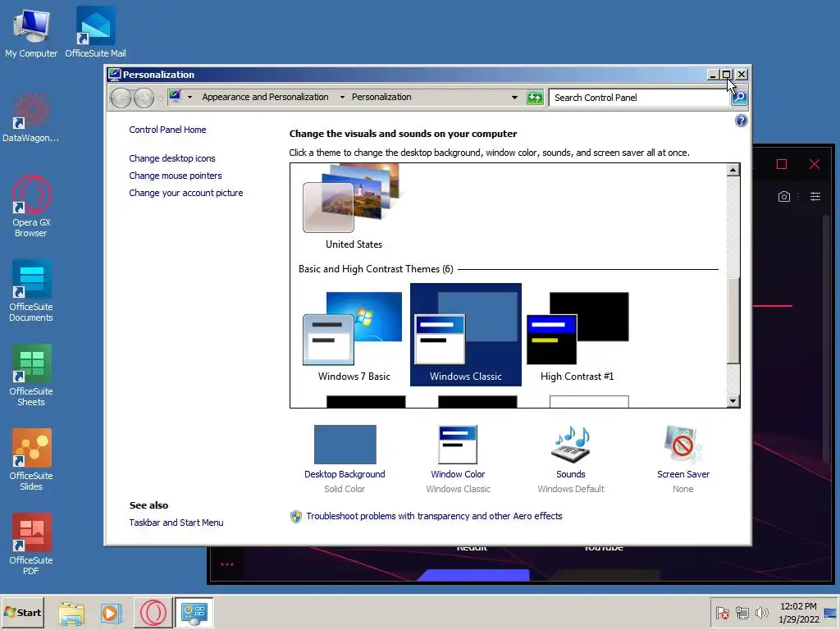Click Change desktop icons link
Screen dimensions: 840x630
[x=172, y=158]
